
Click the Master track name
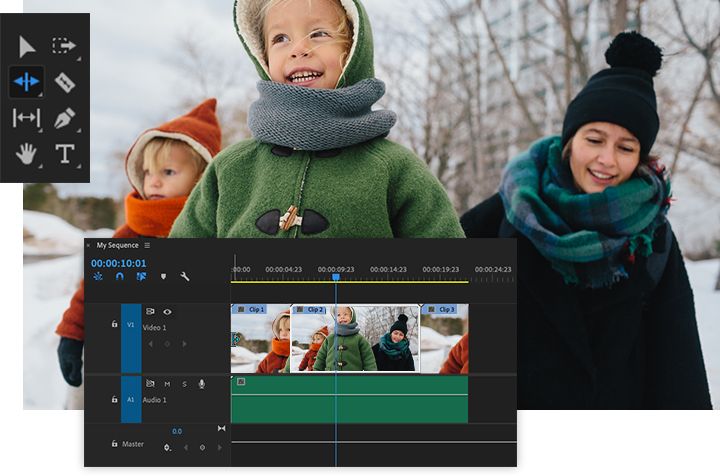point(133,444)
